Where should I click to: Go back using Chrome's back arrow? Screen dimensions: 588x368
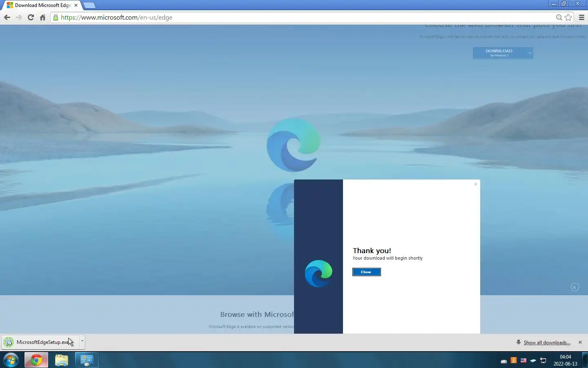(7, 17)
